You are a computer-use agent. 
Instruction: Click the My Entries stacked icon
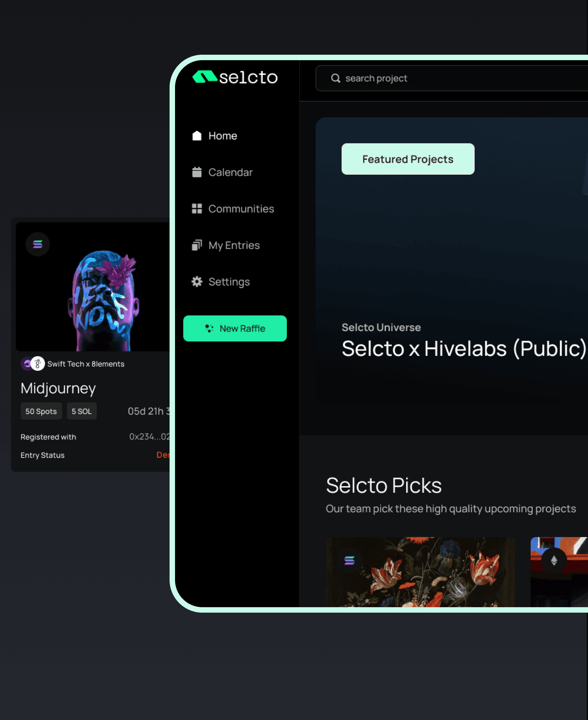(197, 245)
